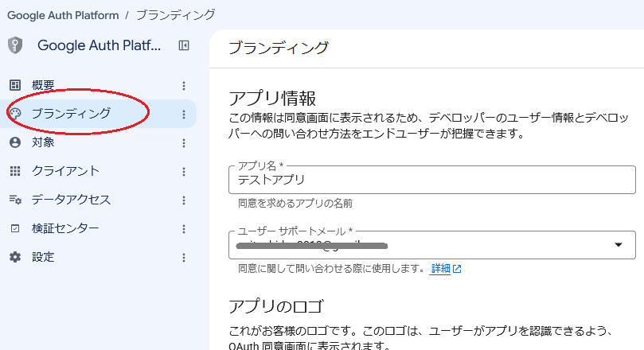Screen dimensions: 644x350
Task: Collapse the sidebar with the panel toggle icon
Action: click(184, 45)
